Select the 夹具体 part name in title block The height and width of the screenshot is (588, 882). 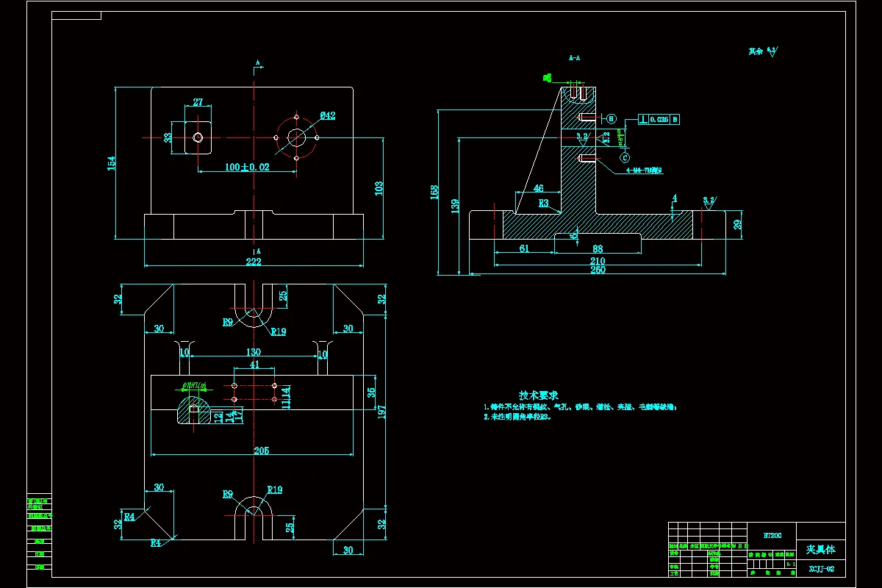(821, 550)
